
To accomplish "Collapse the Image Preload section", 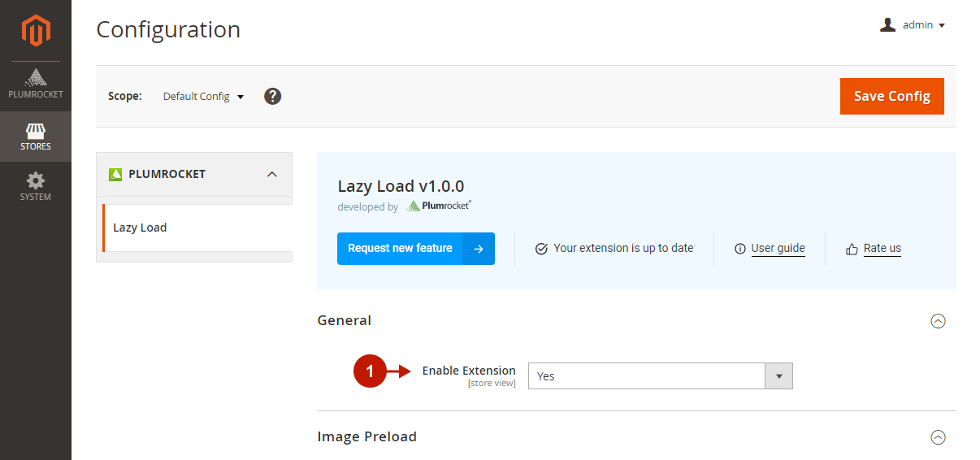I will coord(938,437).
